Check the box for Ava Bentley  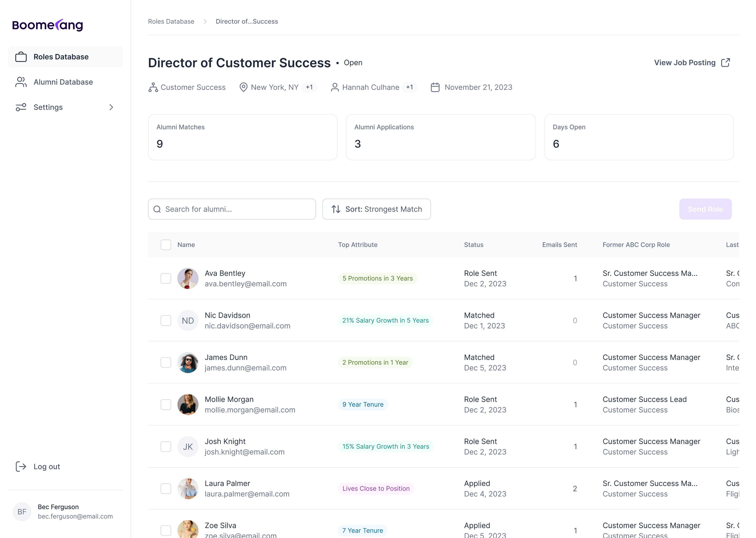(x=166, y=278)
